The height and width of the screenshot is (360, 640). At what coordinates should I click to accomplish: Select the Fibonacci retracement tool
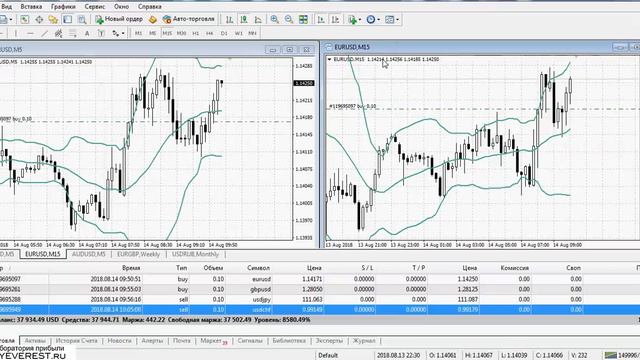[x=73, y=33]
